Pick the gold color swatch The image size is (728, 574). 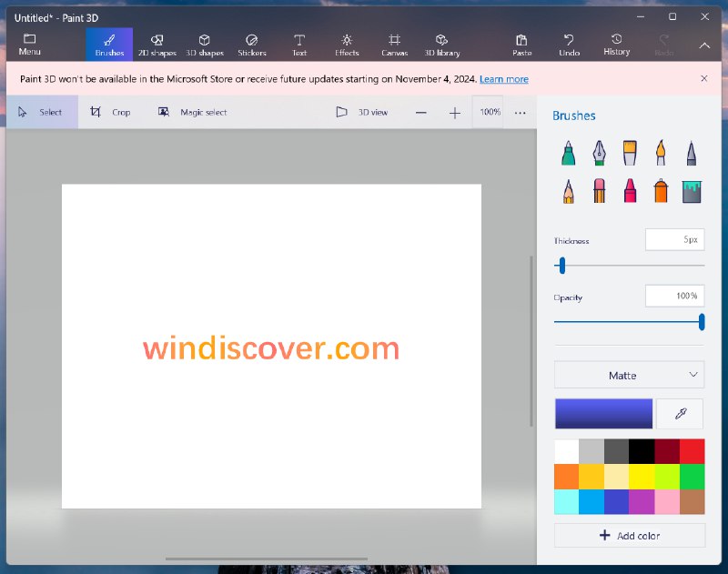click(x=591, y=476)
